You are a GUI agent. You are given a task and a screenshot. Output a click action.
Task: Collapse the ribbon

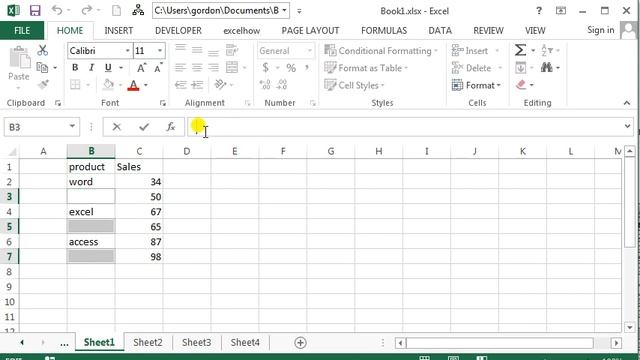pos(627,103)
